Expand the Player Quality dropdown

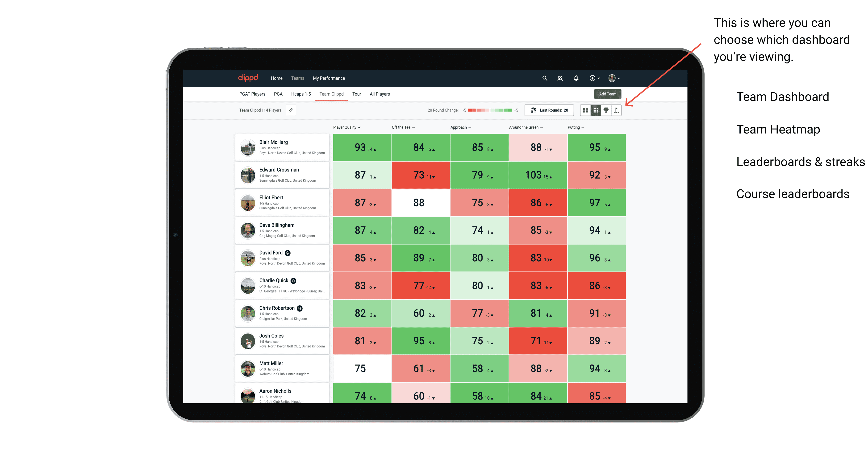pyautogui.click(x=347, y=128)
